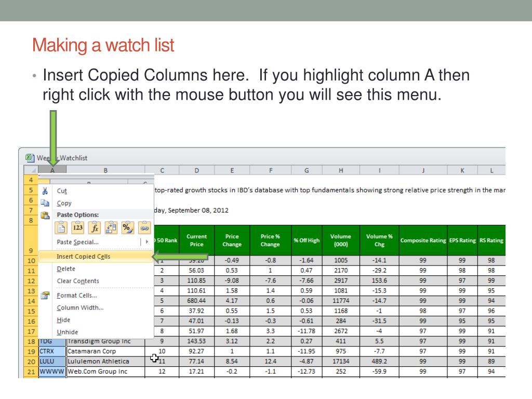Choose the Paste Transpose icon
Image resolution: width=532 pixels, height=399 pixels.
(x=111, y=228)
